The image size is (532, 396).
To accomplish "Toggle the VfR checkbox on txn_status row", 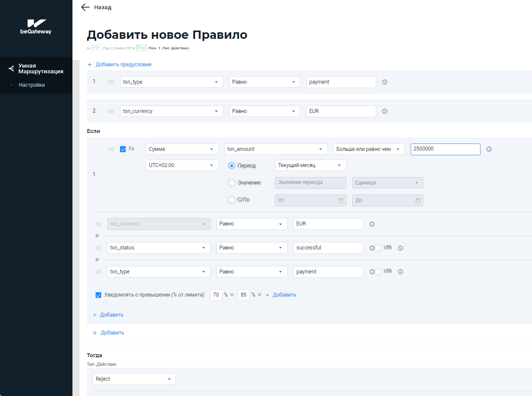I will 378,248.
